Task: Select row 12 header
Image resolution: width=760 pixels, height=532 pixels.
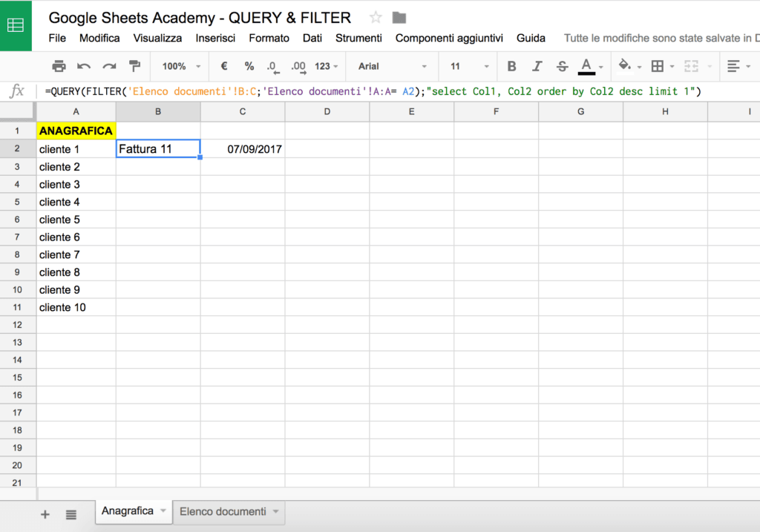Action: (18, 325)
